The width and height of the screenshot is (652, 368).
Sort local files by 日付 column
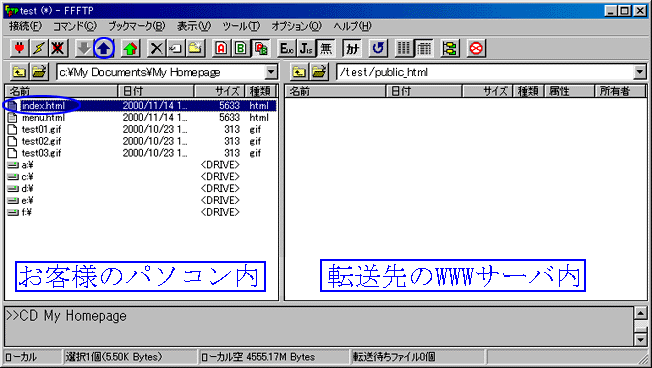(156, 91)
